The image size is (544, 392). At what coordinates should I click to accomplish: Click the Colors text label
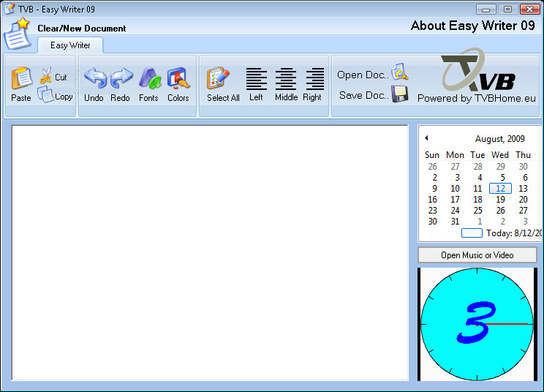[x=178, y=98]
